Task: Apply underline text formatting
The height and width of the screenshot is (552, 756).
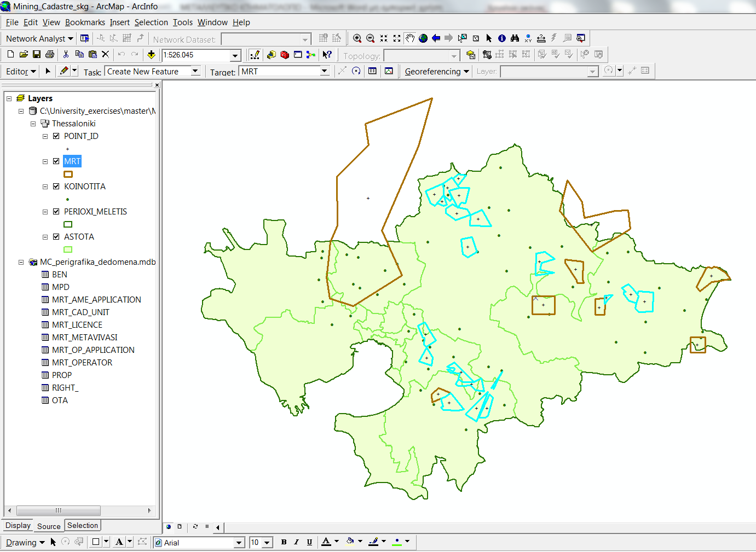Action: pos(309,542)
